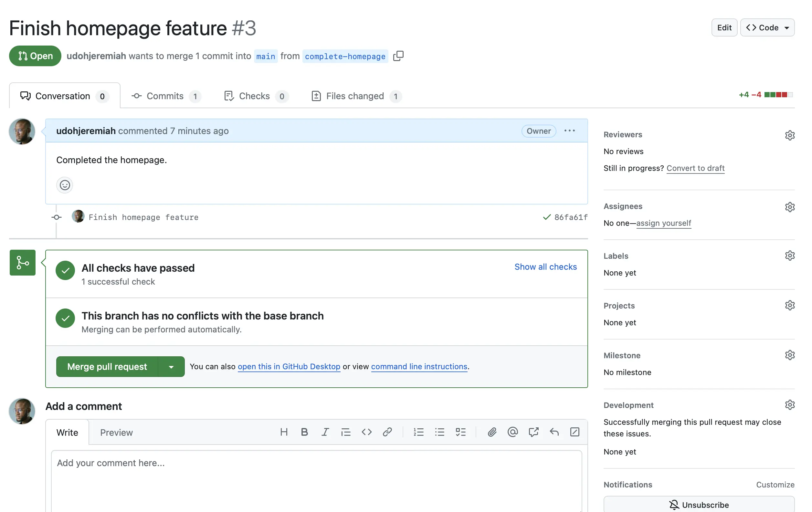Click the Bold formatting icon
The image size is (812, 512).
tap(304, 432)
